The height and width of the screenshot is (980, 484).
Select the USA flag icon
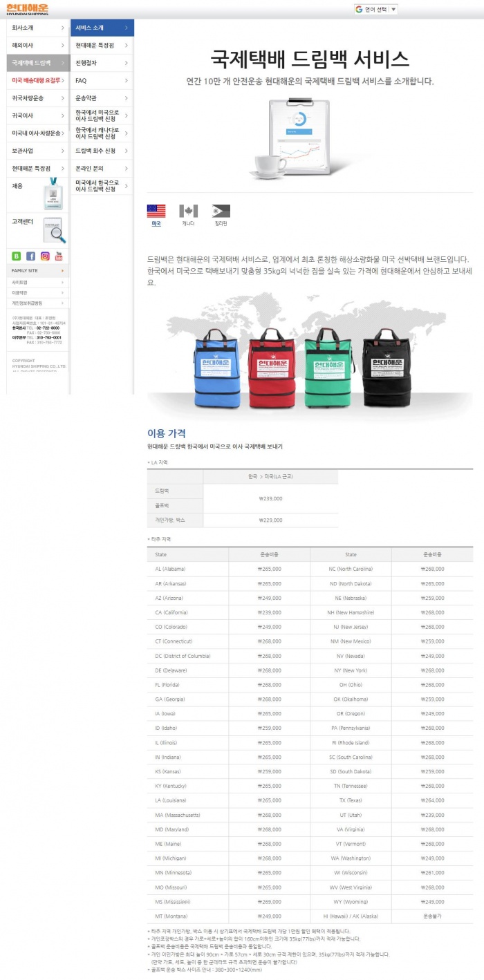pos(156,211)
